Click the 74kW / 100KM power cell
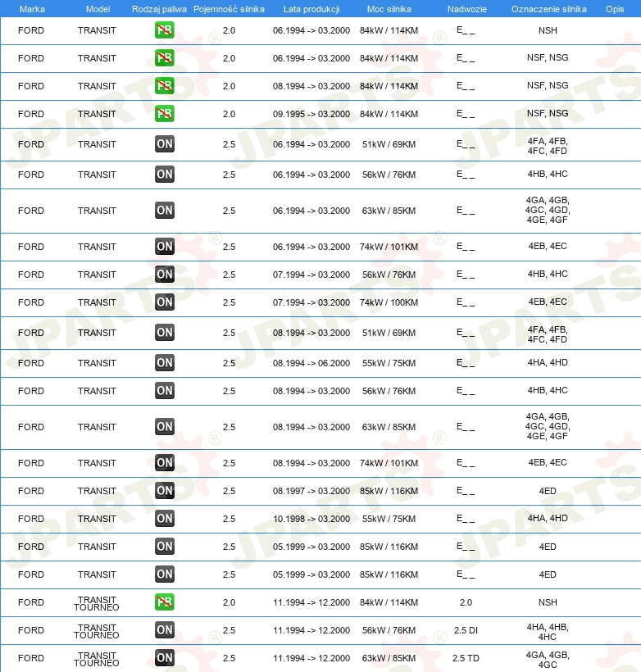The width and height of the screenshot is (641, 672). point(389,302)
